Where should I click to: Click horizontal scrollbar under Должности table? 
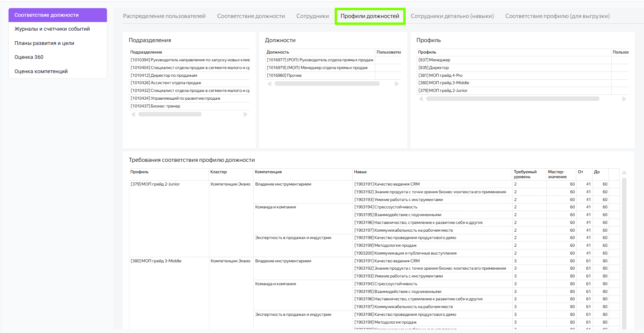[327, 84]
